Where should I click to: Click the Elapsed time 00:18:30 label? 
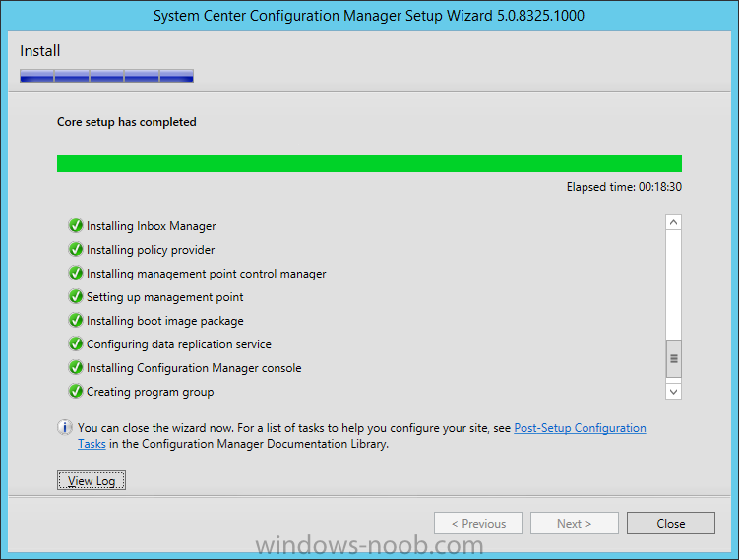tap(624, 187)
